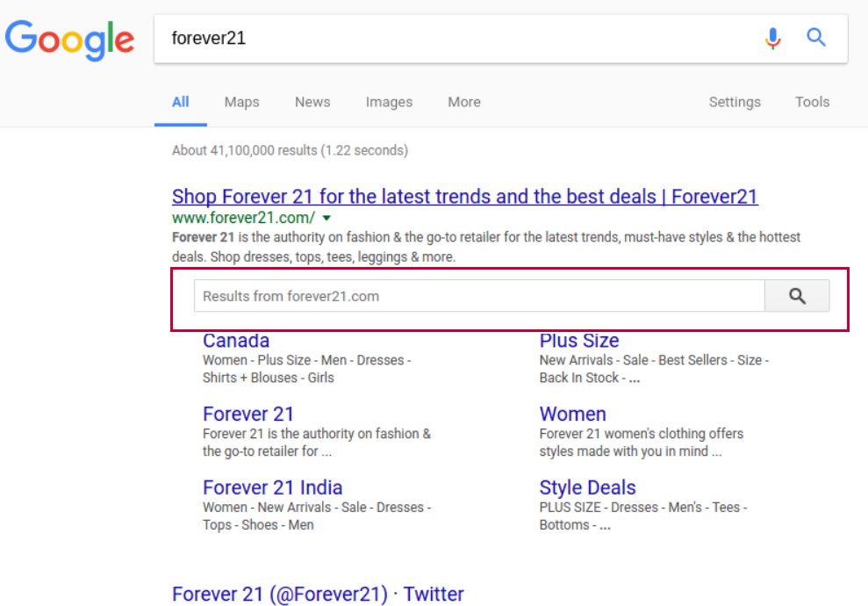The height and width of the screenshot is (606, 868).
Task: Open the More search options menu
Action: pos(464,102)
